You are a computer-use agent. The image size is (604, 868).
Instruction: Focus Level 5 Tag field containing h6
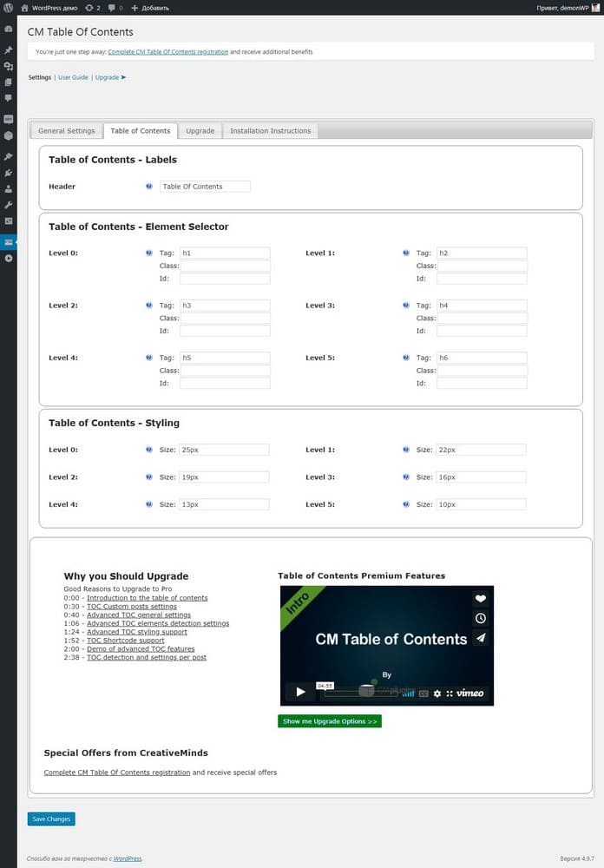[x=482, y=358]
